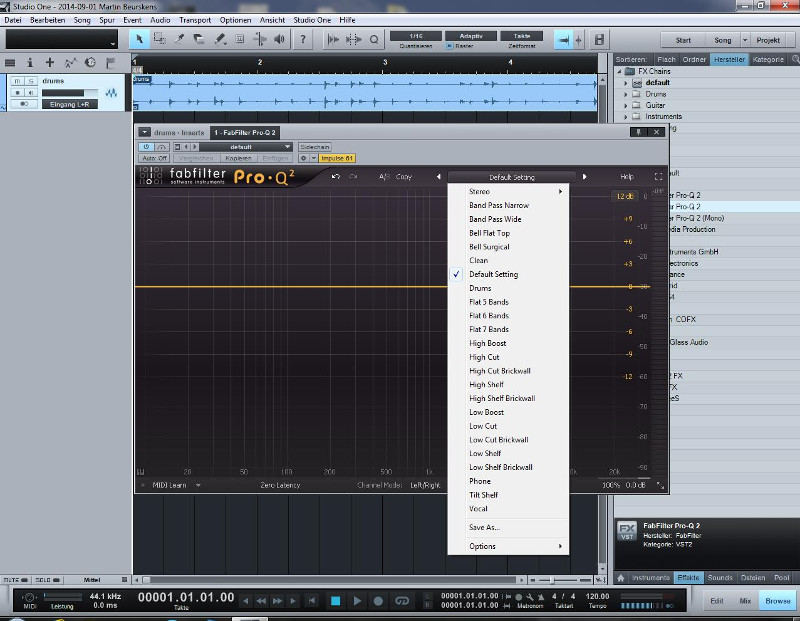The height and width of the screenshot is (621, 800).
Task: Toggle monitor on drums track
Action: (31, 92)
